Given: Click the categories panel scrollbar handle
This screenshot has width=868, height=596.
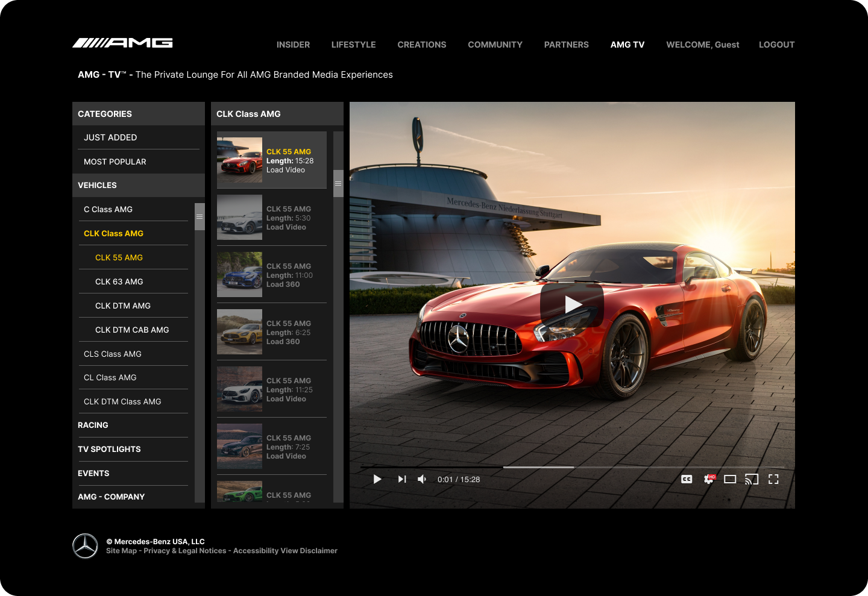Looking at the screenshot, I should click(200, 217).
